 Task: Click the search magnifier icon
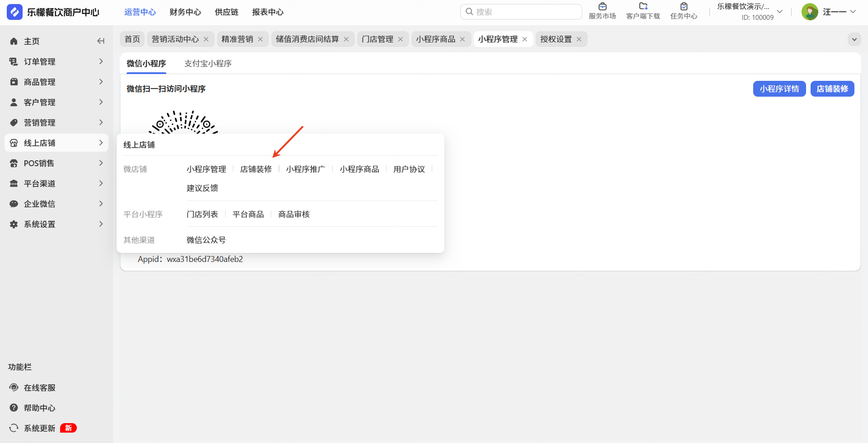(x=469, y=12)
